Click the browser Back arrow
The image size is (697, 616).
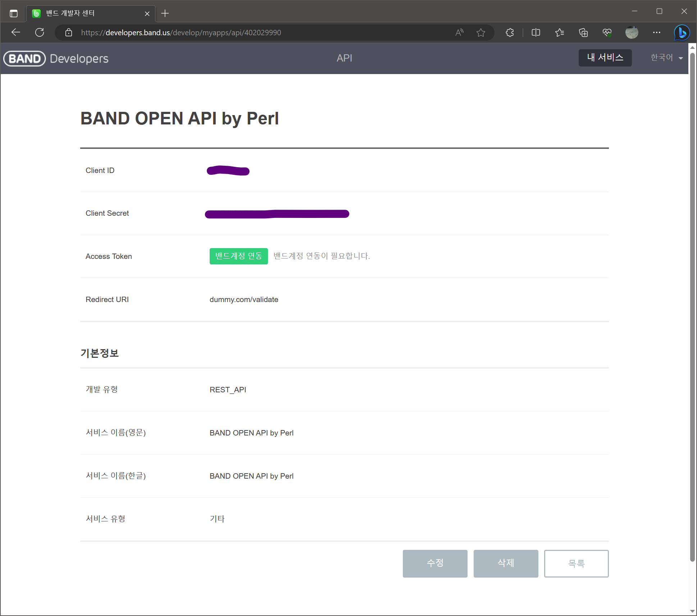click(16, 33)
